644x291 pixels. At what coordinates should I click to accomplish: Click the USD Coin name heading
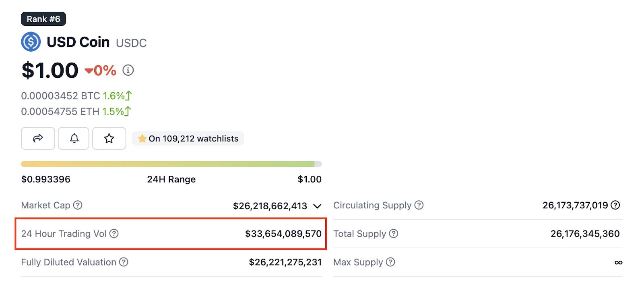78,42
